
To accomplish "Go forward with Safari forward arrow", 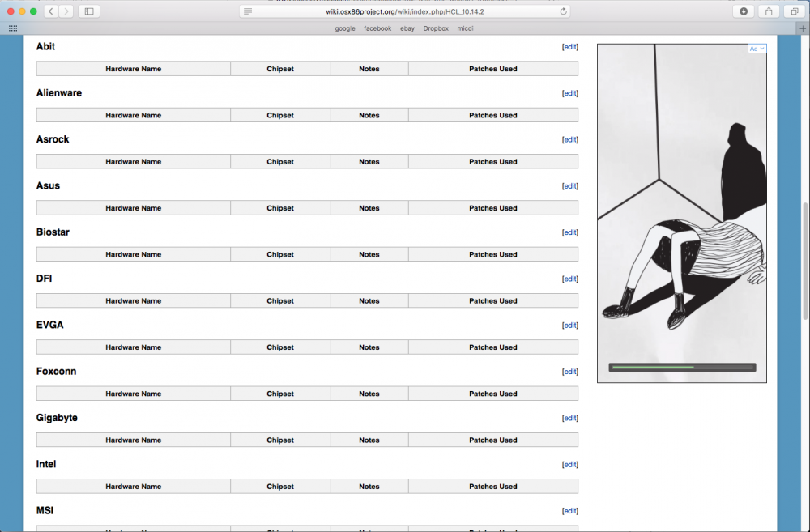I will click(x=66, y=11).
